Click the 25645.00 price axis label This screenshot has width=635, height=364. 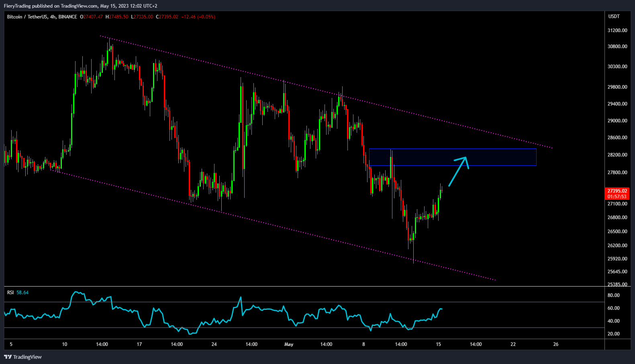tap(617, 272)
